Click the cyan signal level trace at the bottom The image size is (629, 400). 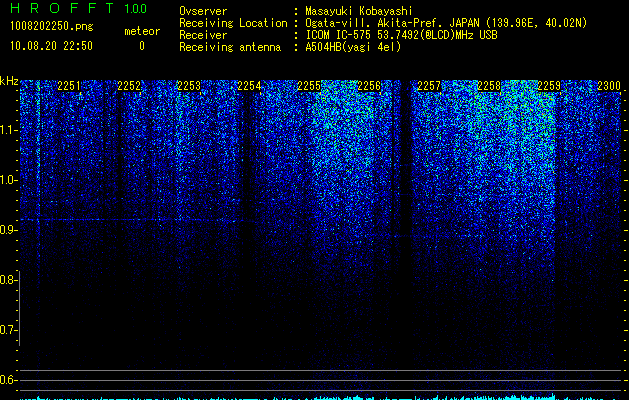coord(321,397)
